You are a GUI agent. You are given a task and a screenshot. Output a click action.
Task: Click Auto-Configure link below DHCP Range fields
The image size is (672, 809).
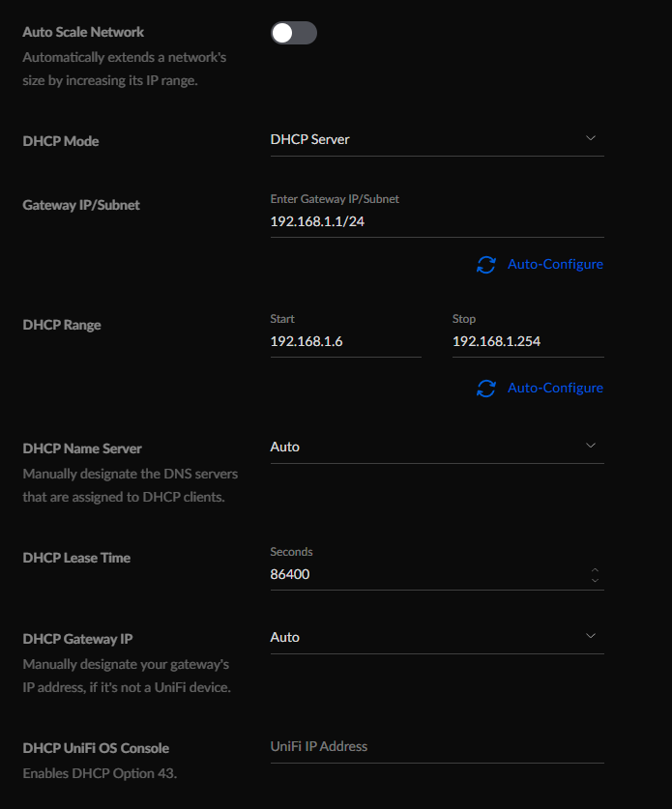click(555, 388)
